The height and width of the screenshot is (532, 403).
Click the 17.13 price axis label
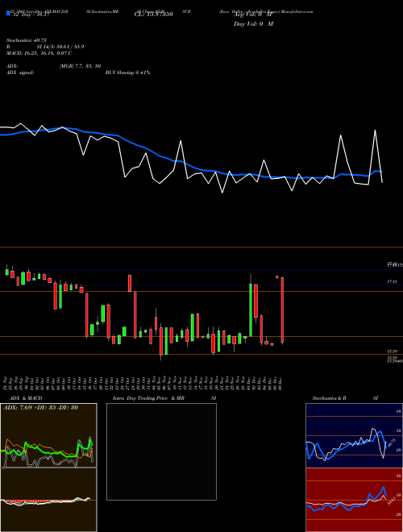point(392,281)
